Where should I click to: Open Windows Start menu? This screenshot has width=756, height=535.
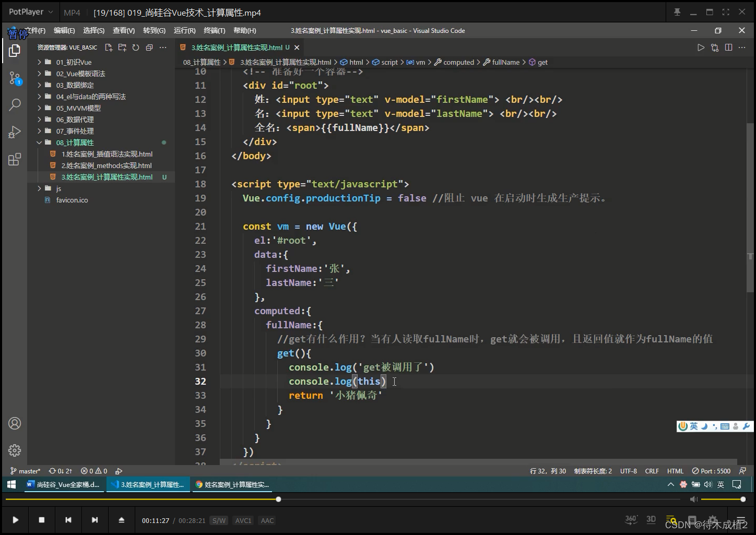(x=11, y=484)
